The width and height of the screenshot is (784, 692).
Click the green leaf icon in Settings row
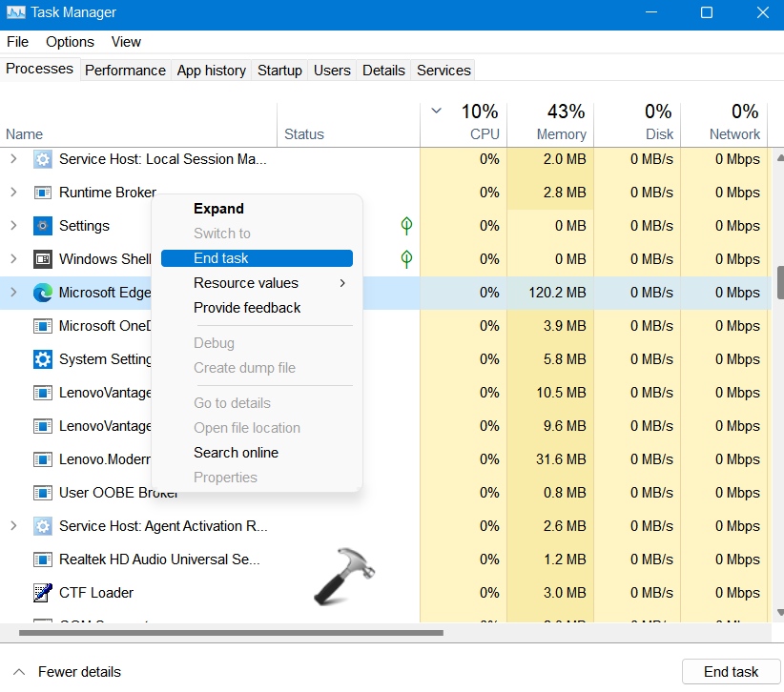(x=407, y=226)
